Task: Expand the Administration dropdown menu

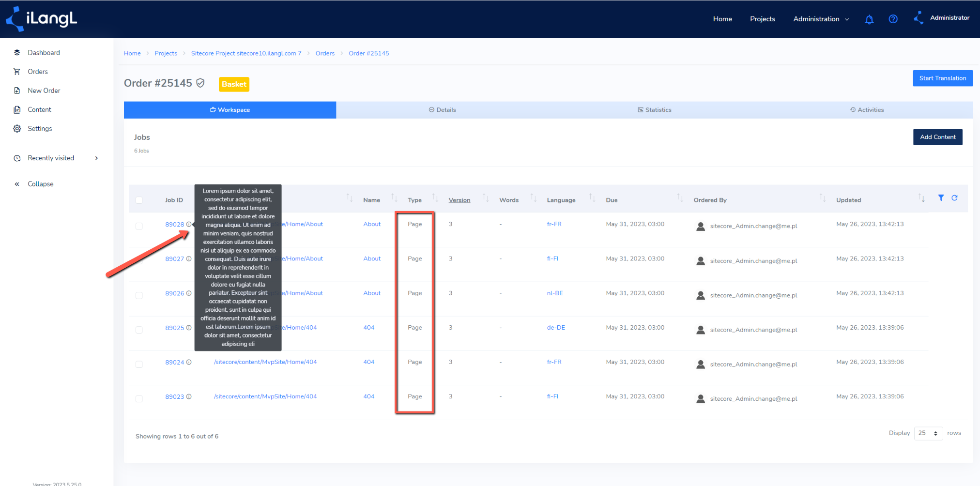Action: click(821, 19)
